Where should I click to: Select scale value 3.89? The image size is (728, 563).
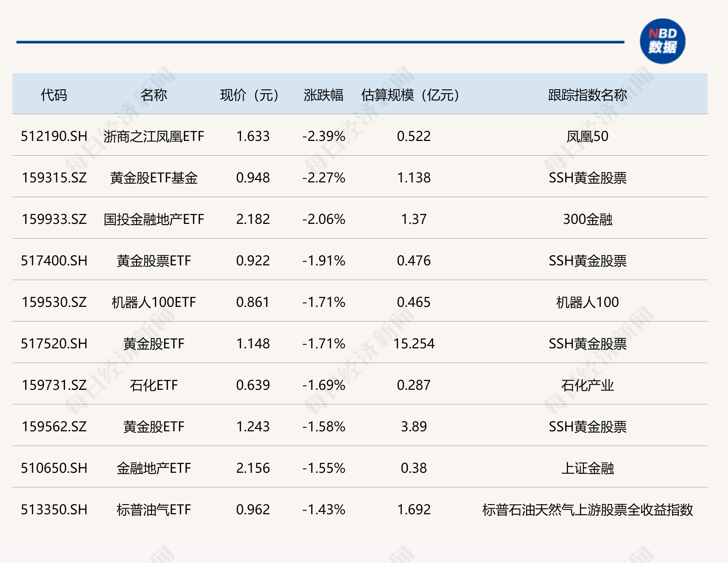(414, 427)
